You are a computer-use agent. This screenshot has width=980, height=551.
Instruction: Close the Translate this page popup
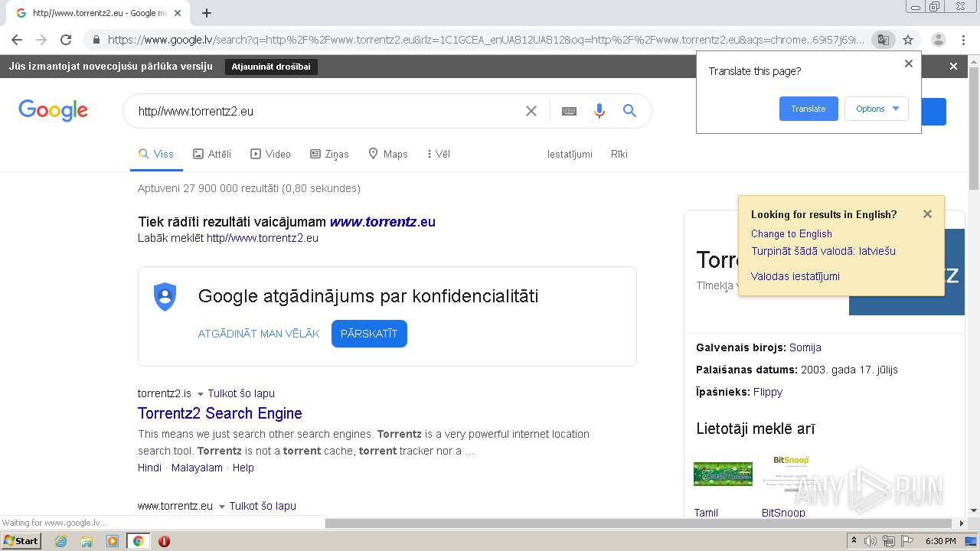pyautogui.click(x=909, y=64)
